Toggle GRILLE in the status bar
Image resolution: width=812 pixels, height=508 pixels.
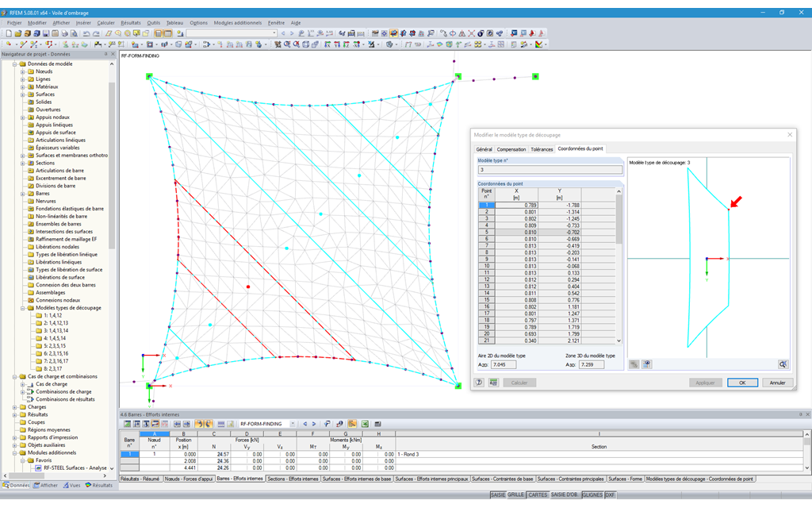(516, 494)
